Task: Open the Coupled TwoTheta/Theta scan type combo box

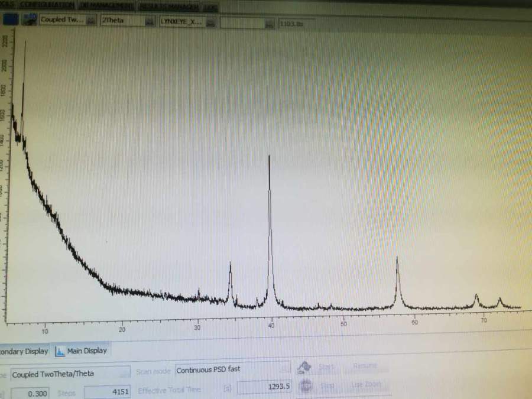Action: [x=70, y=374]
